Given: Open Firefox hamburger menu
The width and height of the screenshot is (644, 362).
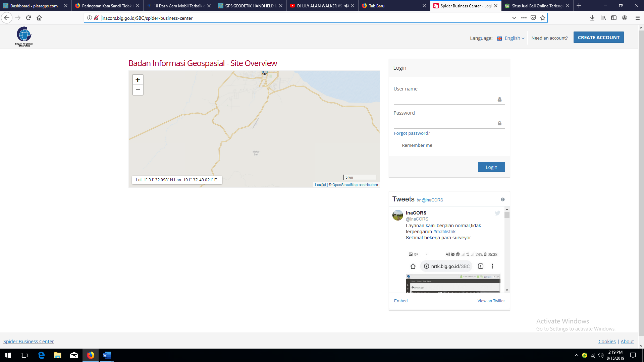Looking at the screenshot, I should 638,18.
